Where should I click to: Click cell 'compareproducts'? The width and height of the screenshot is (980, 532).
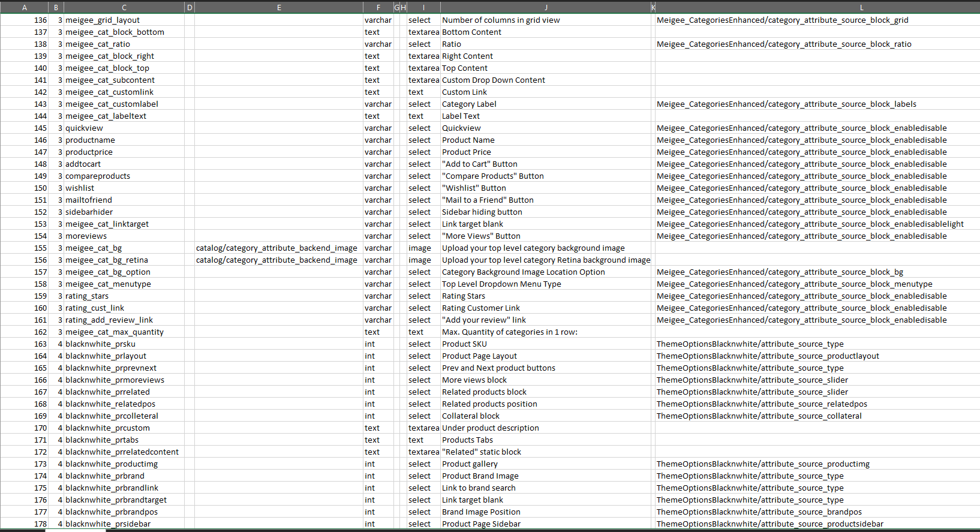point(124,176)
